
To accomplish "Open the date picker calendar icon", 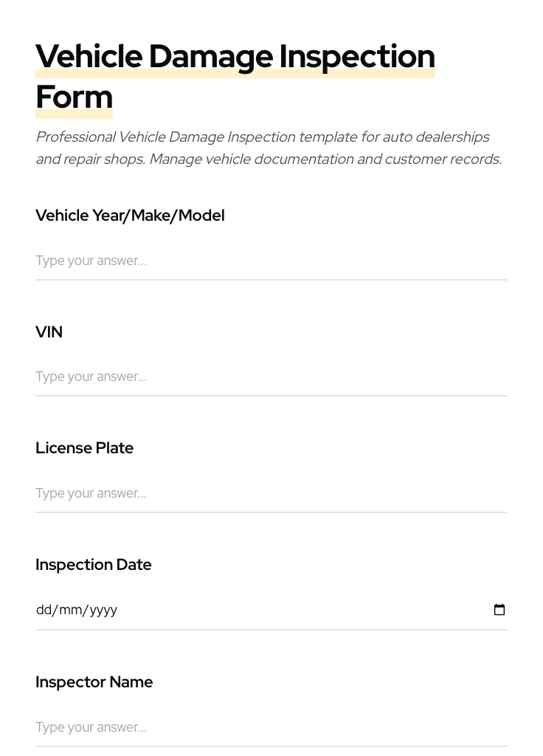I will tap(499, 609).
